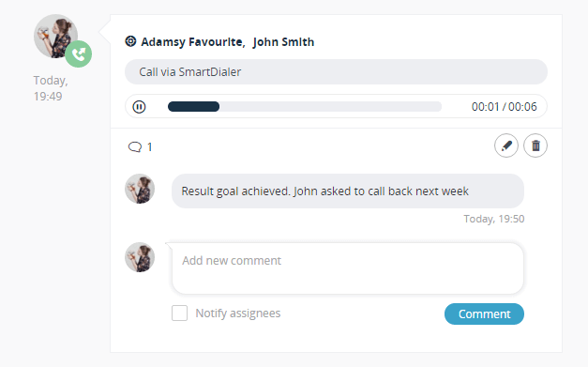The image size is (588, 367).
Task: Click the Notify assignees label text
Action: coord(238,313)
